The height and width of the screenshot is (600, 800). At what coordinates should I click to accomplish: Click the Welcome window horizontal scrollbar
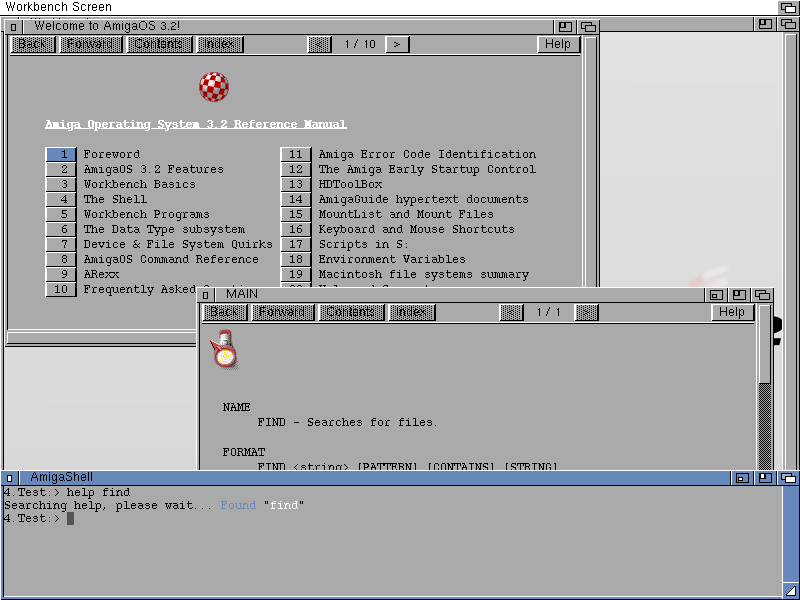click(x=102, y=337)
